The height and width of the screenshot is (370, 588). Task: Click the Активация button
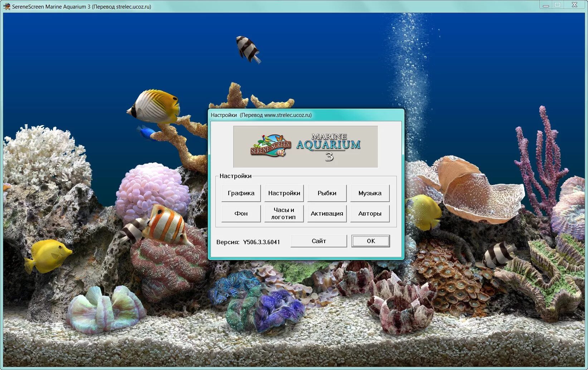(x=327, y=213)
